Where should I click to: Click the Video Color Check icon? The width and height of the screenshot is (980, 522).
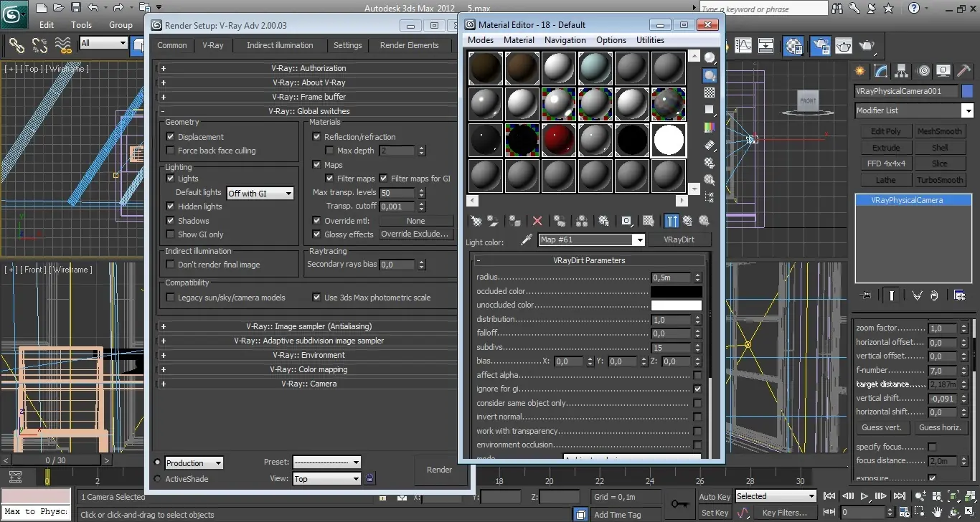click(x=710, y=128)
